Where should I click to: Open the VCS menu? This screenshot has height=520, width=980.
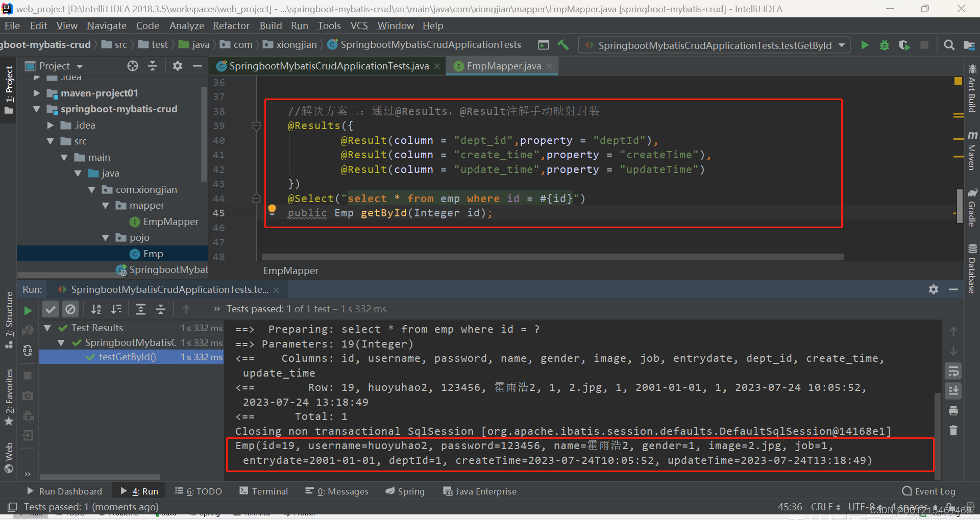359,26
